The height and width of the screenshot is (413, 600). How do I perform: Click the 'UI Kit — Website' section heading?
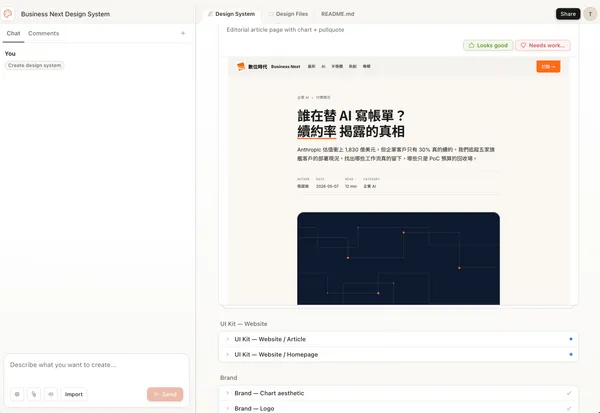pyautogui.click(x=243, y=324)
